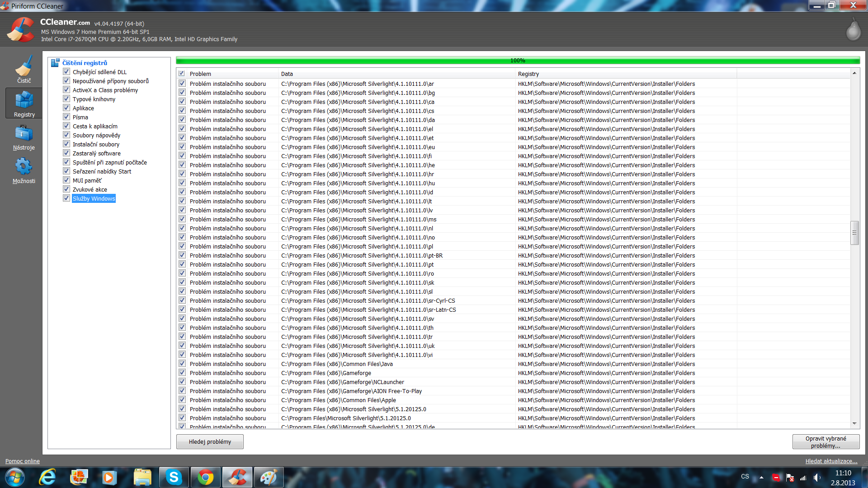Show hidden tray icons arrow
The image size is (868, 488).
761,477
